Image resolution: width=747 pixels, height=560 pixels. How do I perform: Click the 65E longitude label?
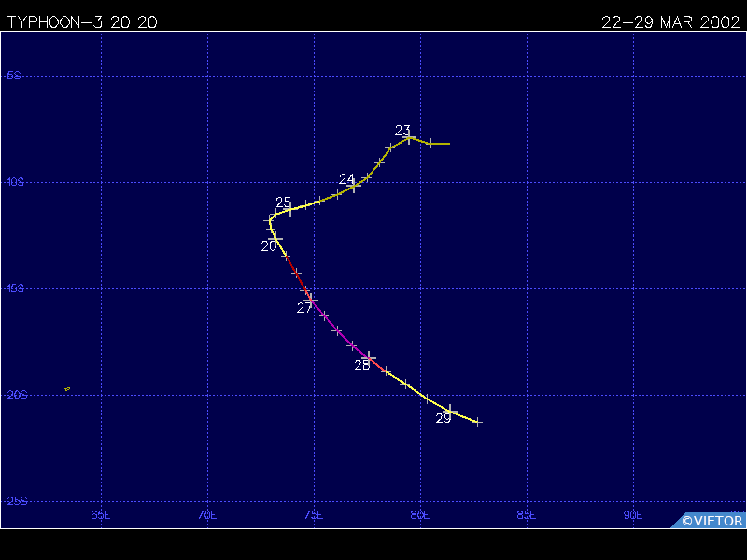pos(101,514)
